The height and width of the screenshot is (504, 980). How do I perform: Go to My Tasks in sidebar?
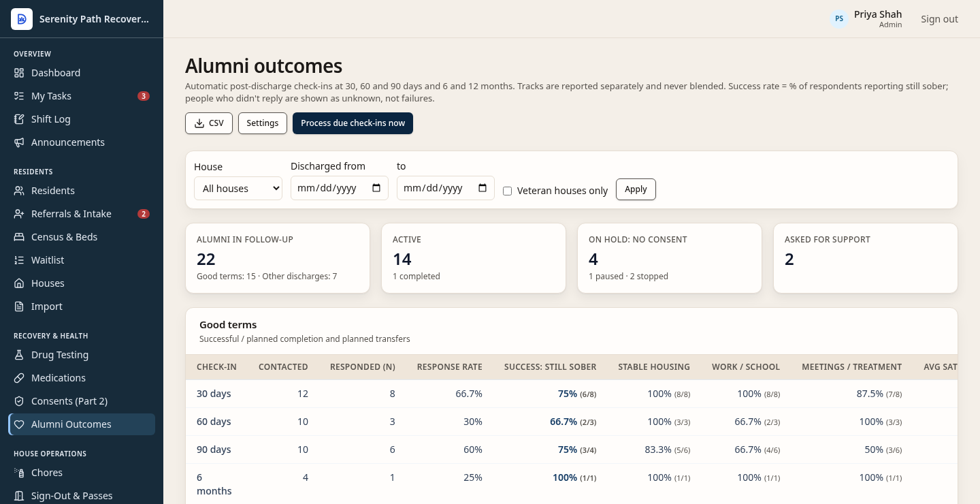coord(82,96)
